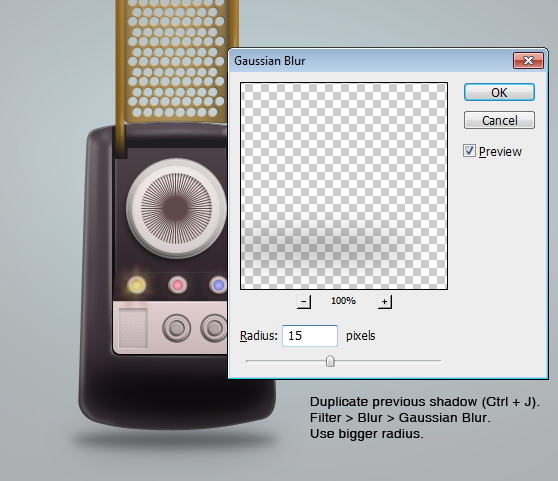Click the left round knob on the communicator
This screenshot has height=481, width=558.
(x=177, y=328)
